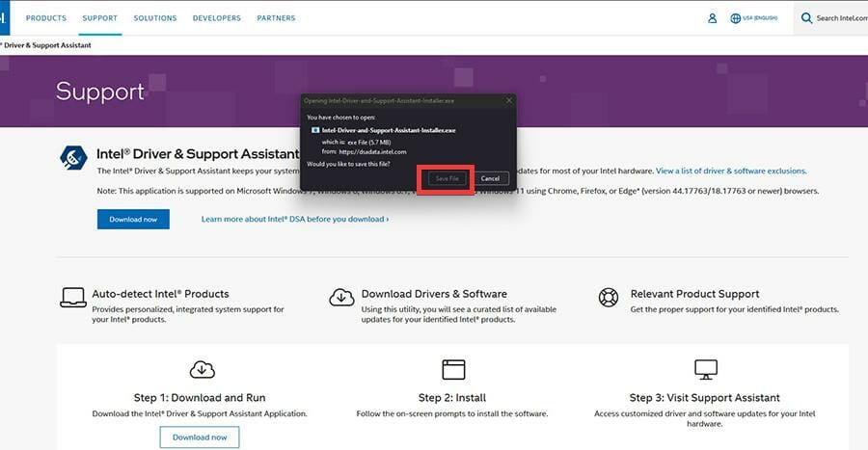
Task: Click the Step 2 Install window icon
Action: point(453,369)
